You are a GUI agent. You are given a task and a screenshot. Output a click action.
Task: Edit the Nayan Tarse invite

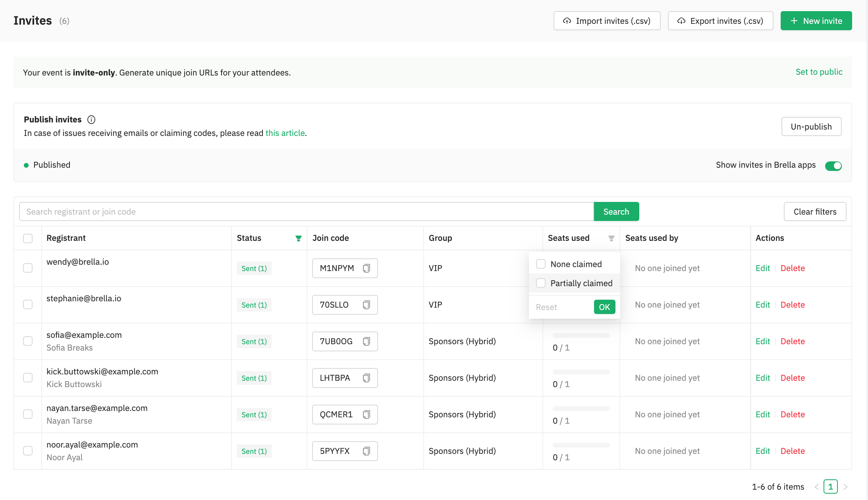763,415
